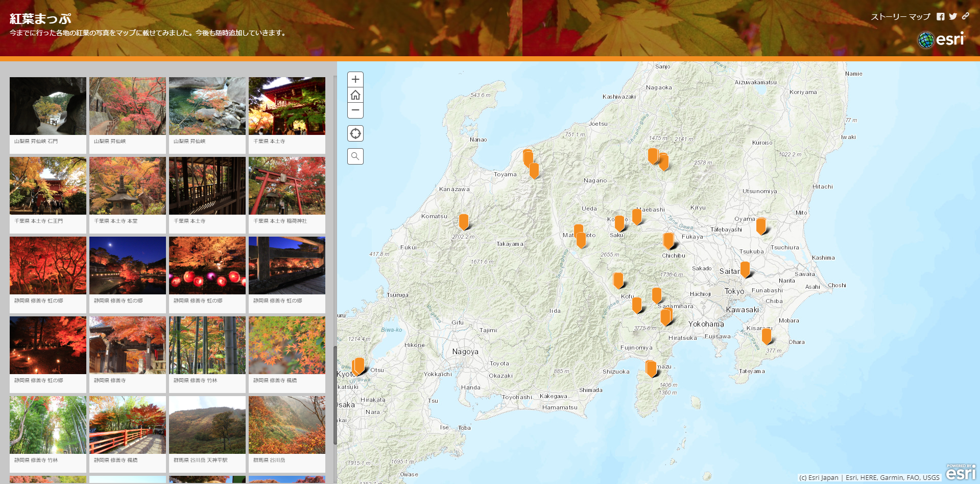
Task: Select the 千葉県 本土寺 仁王門 thumbnail
Action: pos(48,186)
